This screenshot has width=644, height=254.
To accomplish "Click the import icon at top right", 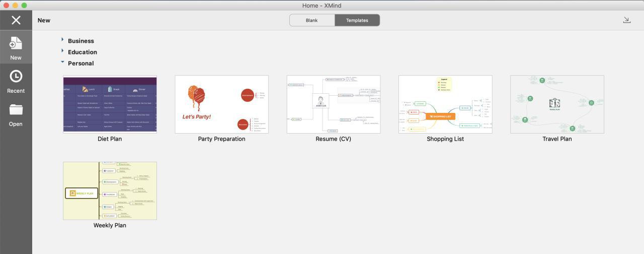I will click(626, 20).
